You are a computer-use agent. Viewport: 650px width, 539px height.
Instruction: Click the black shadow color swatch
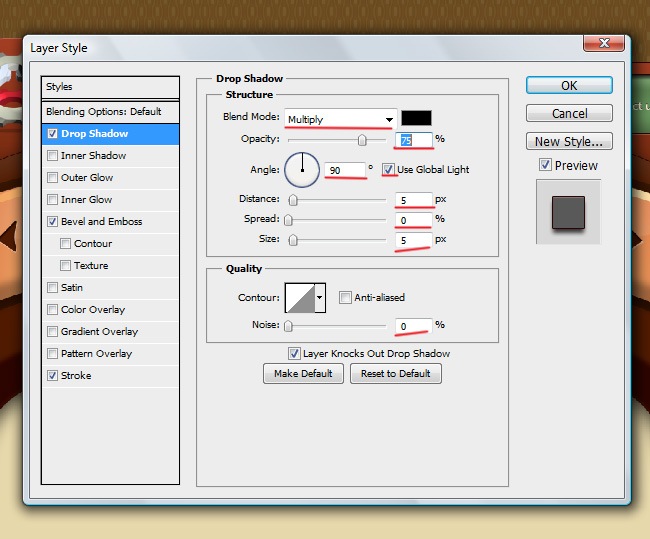pyautogui.click(x=416, y=119)
